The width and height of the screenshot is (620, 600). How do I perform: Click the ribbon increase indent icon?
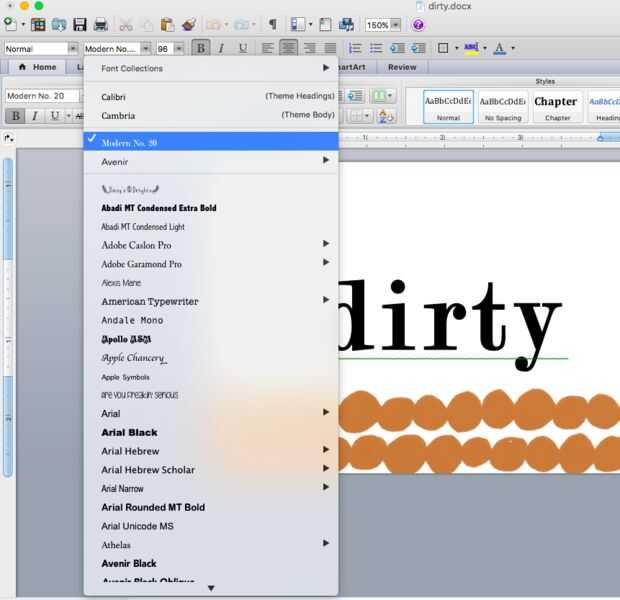[x=355, y=96]
